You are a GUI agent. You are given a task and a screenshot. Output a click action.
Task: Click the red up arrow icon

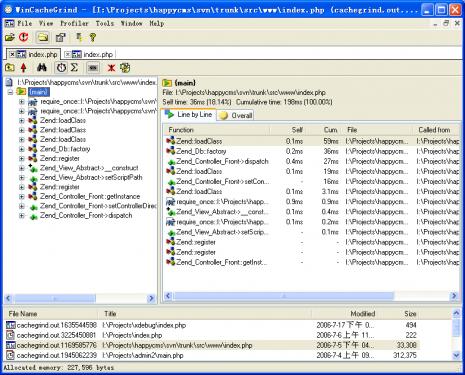(x=24, y=68)
